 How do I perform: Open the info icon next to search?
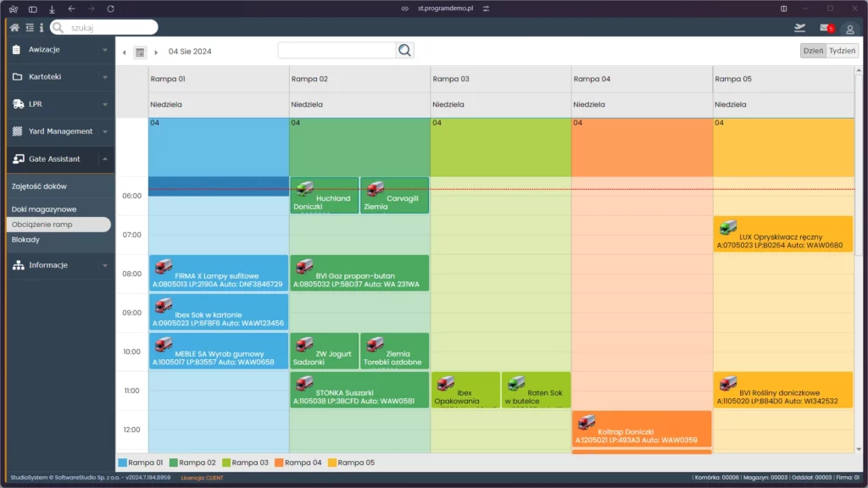(x=41, y=28)
